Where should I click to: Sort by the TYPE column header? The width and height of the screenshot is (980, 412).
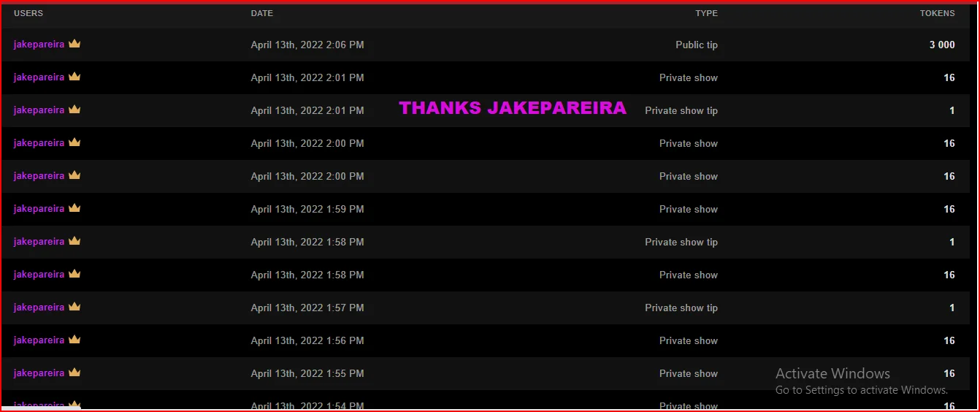706,13
